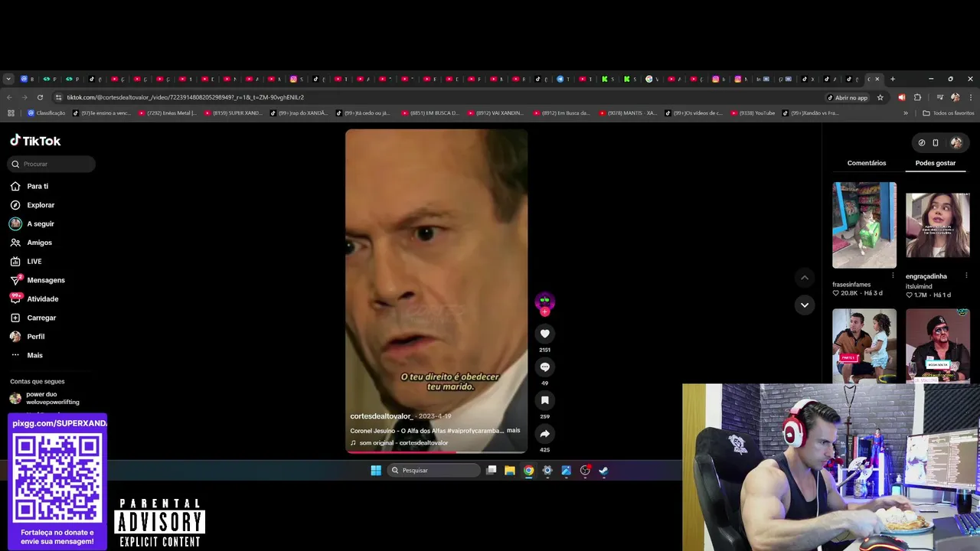
Task: Open the browser extensions puzzle icon
Action: click(917, 97)
